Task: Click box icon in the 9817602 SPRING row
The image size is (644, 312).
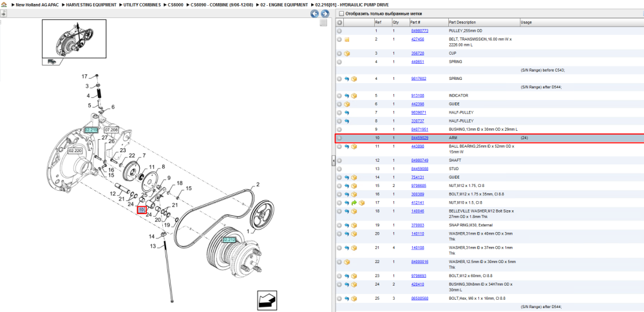Action: pos(354,79)
